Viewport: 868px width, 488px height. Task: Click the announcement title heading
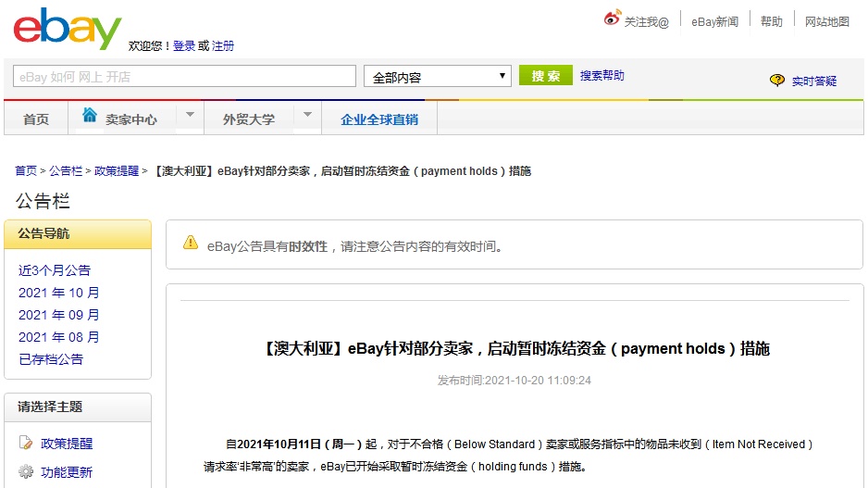[515, 348]
